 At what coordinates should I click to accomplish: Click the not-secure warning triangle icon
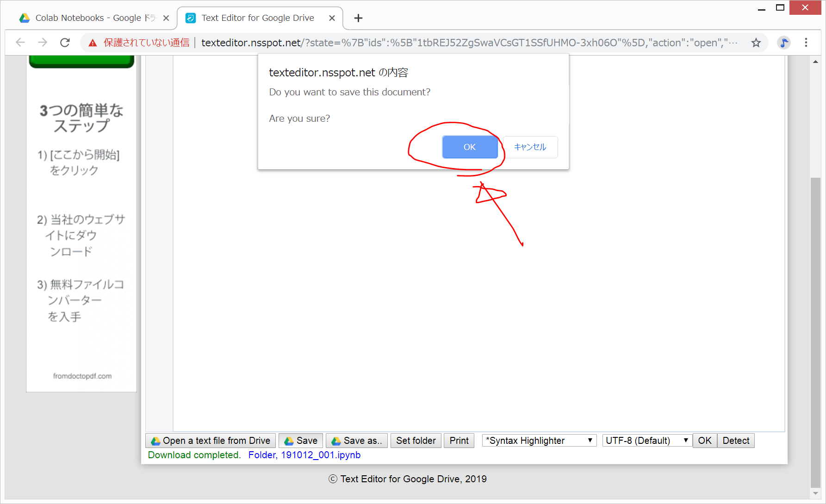click(93, 43)
